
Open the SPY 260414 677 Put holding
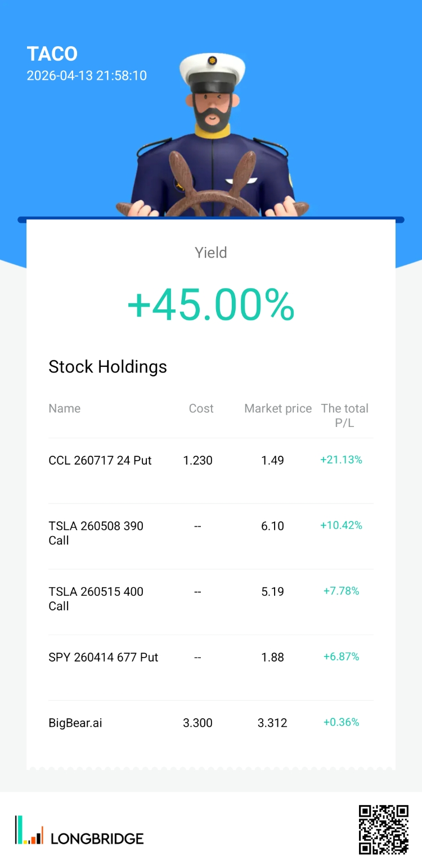104,657
